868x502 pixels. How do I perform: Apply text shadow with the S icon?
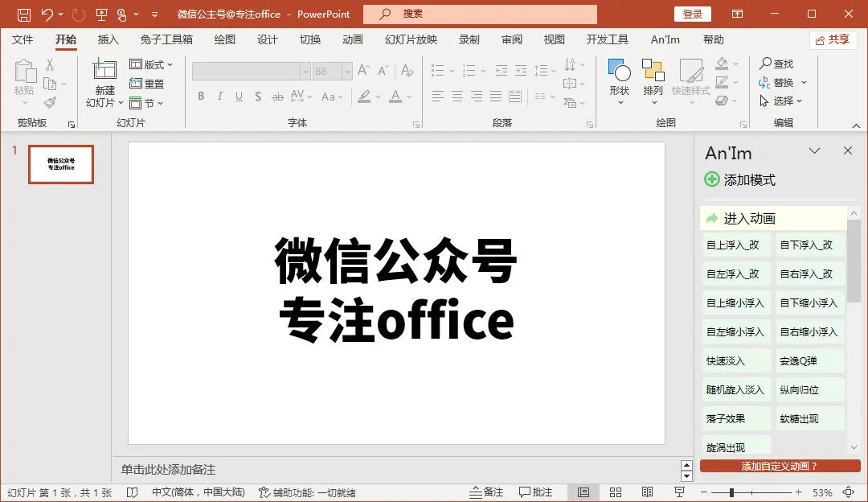tap(258, 97)
